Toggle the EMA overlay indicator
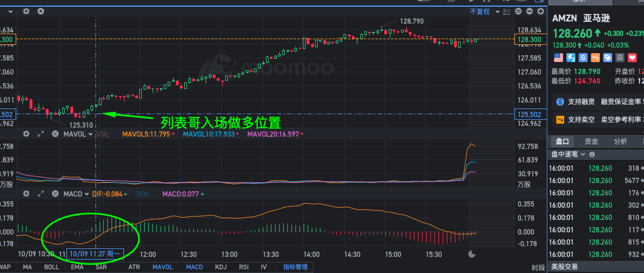Screen dimensions: 644x273 pos(77,267)
